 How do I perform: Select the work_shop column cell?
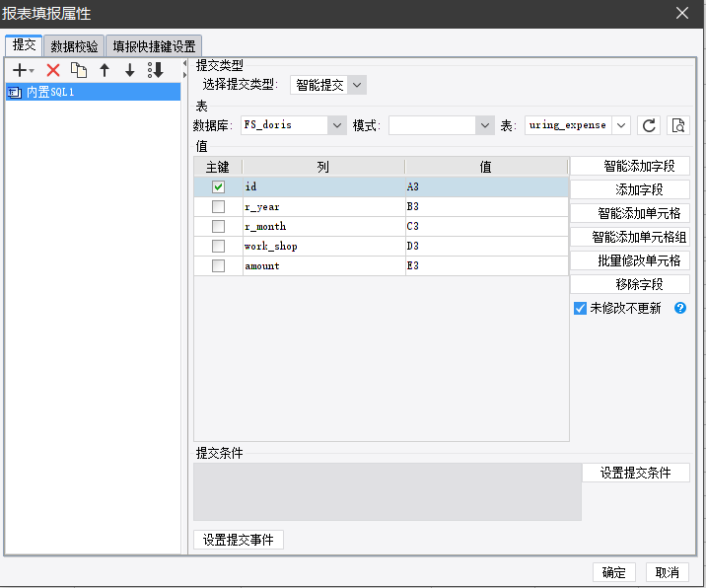(323, 246)
